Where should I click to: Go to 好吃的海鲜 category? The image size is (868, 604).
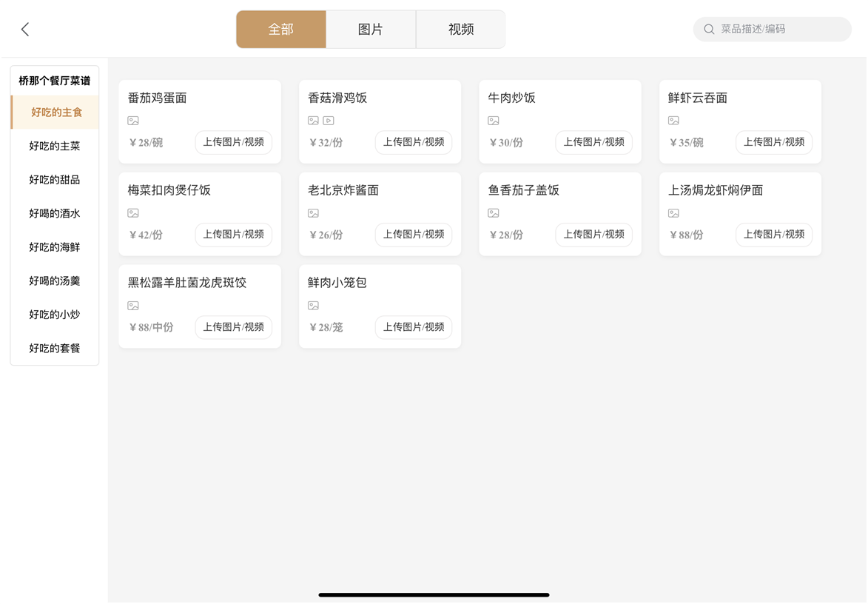[55, 247]
